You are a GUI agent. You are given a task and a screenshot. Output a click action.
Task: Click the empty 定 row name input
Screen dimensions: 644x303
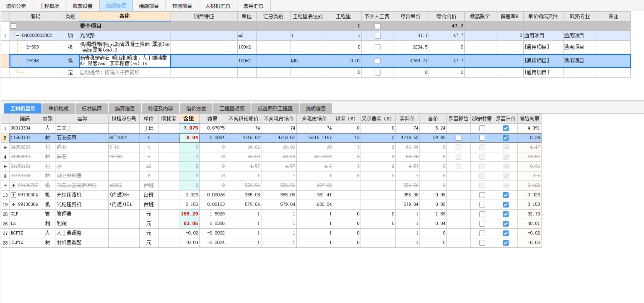pos(124,72)
